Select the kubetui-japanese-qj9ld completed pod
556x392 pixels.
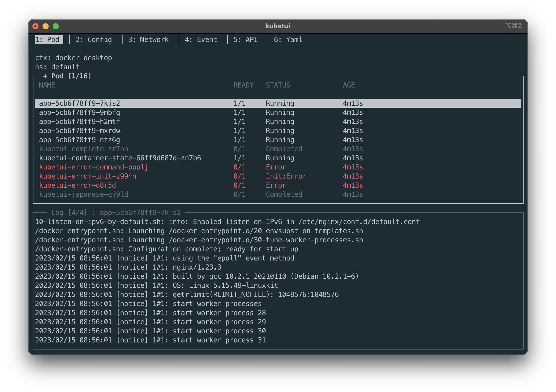[84, 194]
